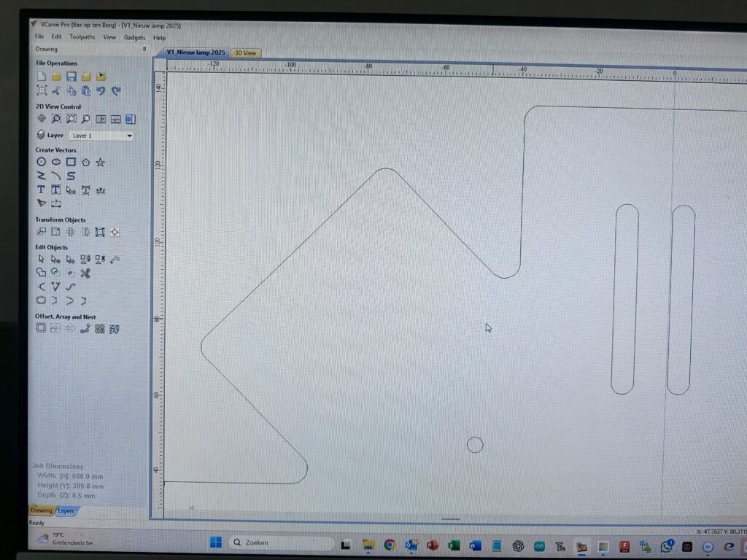Open the Dimension tool

pyautogui.click(x=56, y=204)
